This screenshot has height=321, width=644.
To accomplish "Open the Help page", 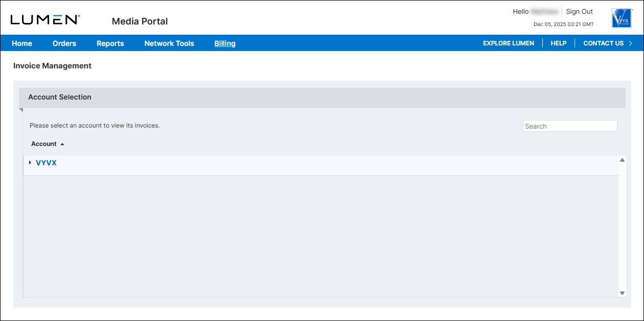I will [x=558, y=43].
